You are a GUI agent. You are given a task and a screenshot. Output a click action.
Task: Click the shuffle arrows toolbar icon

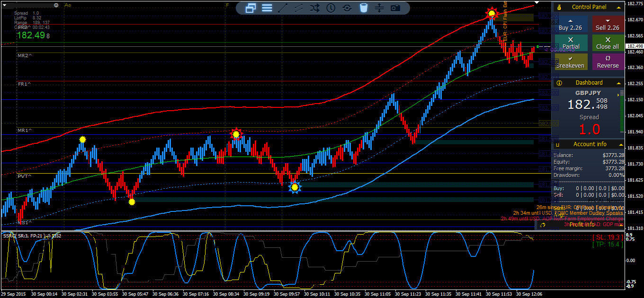click(x=314, y=8)
